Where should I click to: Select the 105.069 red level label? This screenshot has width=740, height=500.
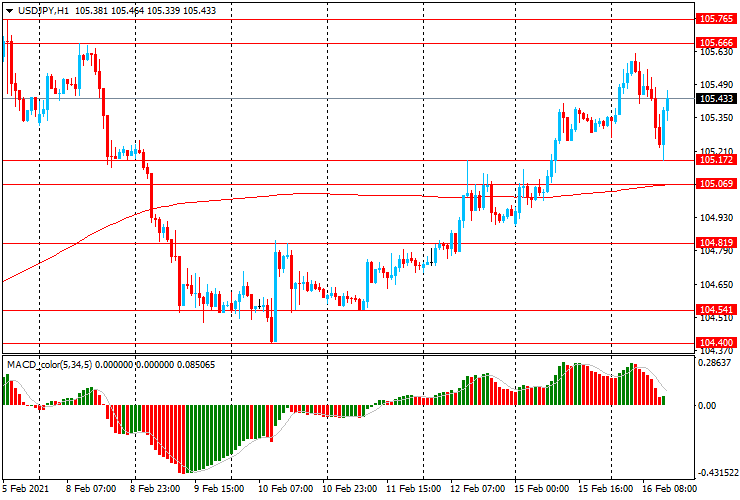pyautogui.click(x=716, y=184)
